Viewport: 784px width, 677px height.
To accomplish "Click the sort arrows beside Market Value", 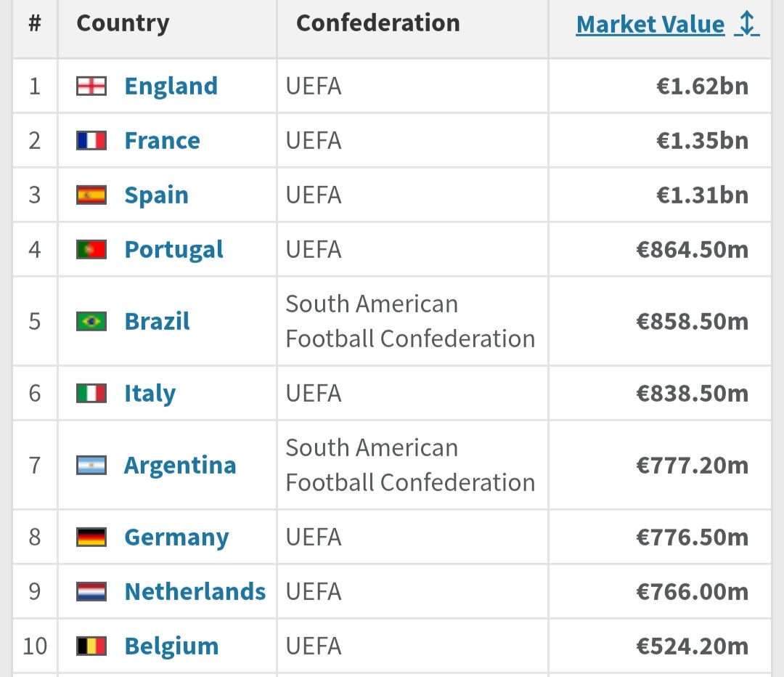I will point(747,24).
